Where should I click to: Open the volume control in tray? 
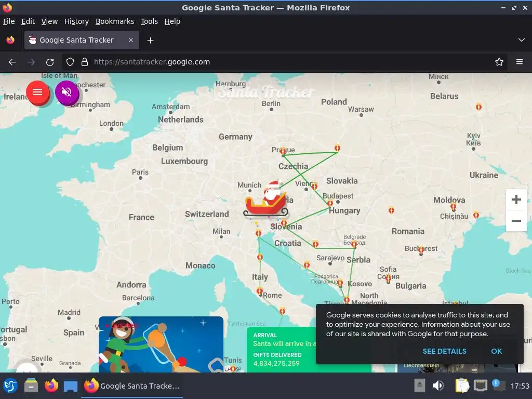point(438,386)
